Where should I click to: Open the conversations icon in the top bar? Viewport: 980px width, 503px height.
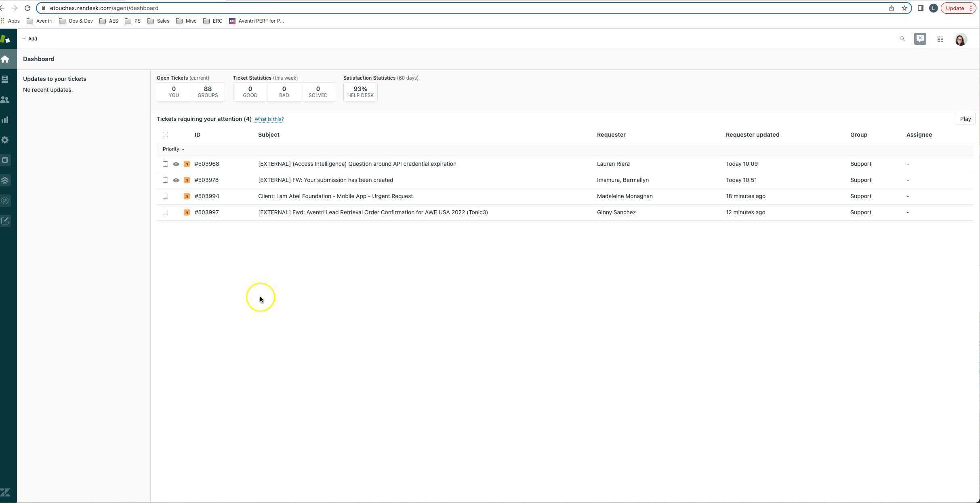pyautogui.click(x=920, y=38)
